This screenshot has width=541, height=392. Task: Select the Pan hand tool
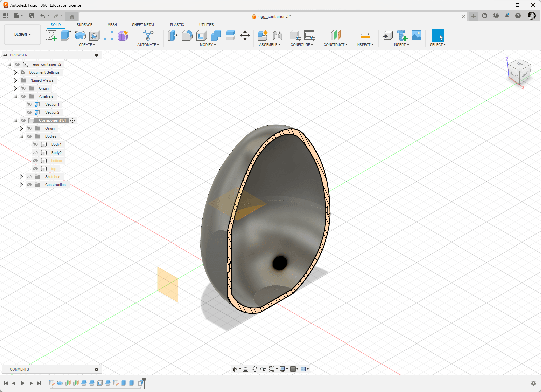[x=254, y=369]
